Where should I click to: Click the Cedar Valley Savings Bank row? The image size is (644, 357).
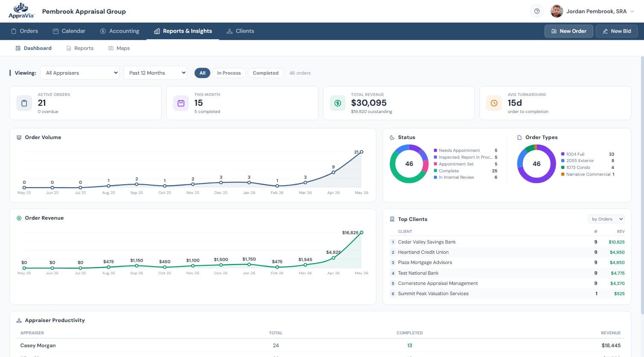click(507, 242)
